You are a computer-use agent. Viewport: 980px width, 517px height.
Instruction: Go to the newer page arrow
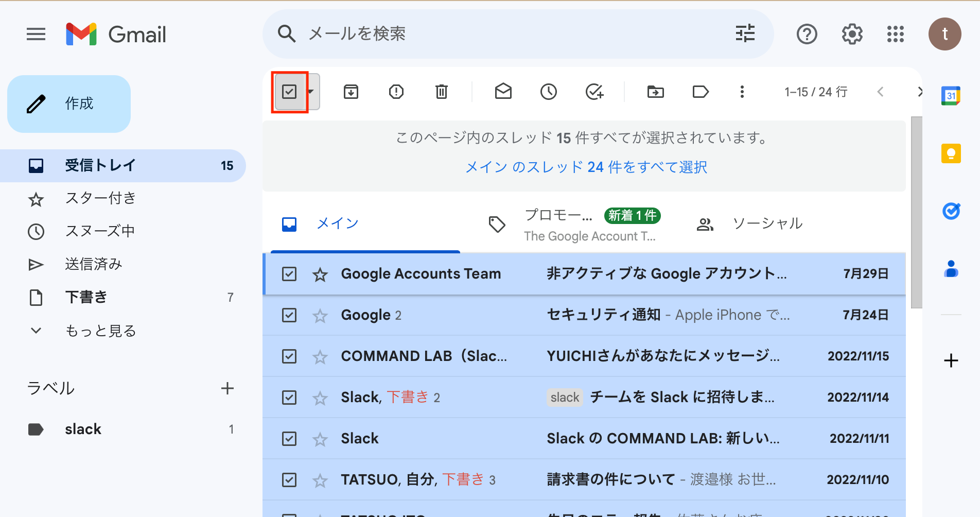click(880, 92)
